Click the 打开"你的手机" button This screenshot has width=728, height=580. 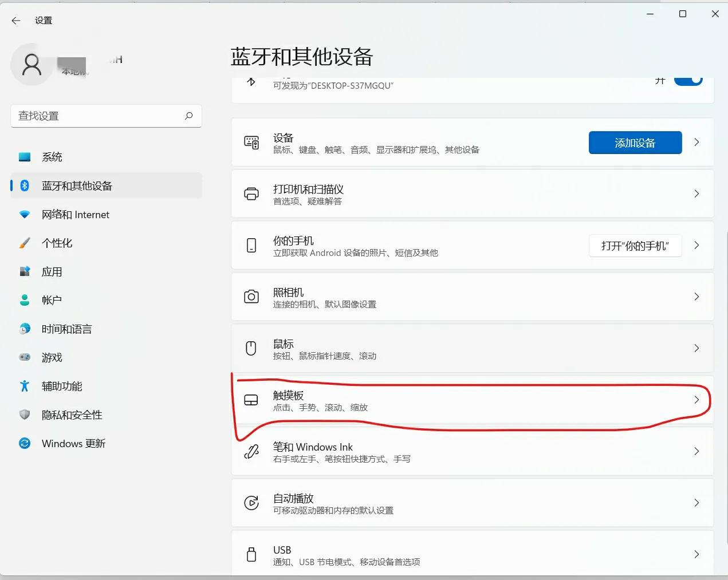click(635, 245)
